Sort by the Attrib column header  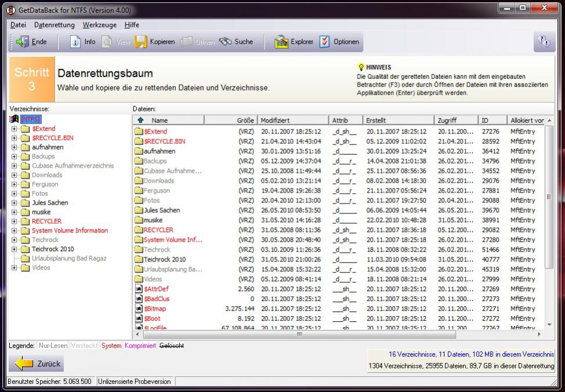coord(346,121)
